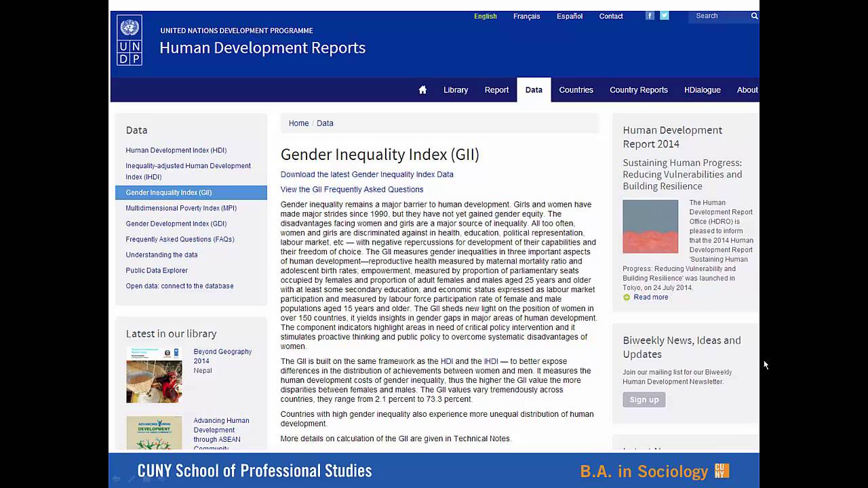The height and width of the screenshot is (488, 868).
Task: Open Gender Development Index (GDI) link
Action: (x=176, y=224)
